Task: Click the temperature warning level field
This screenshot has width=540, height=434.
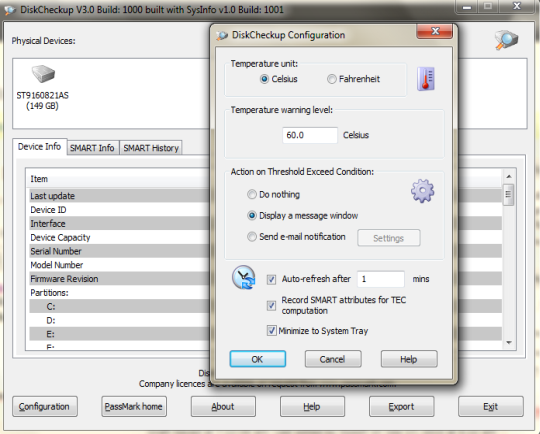Action: [310, 135]
